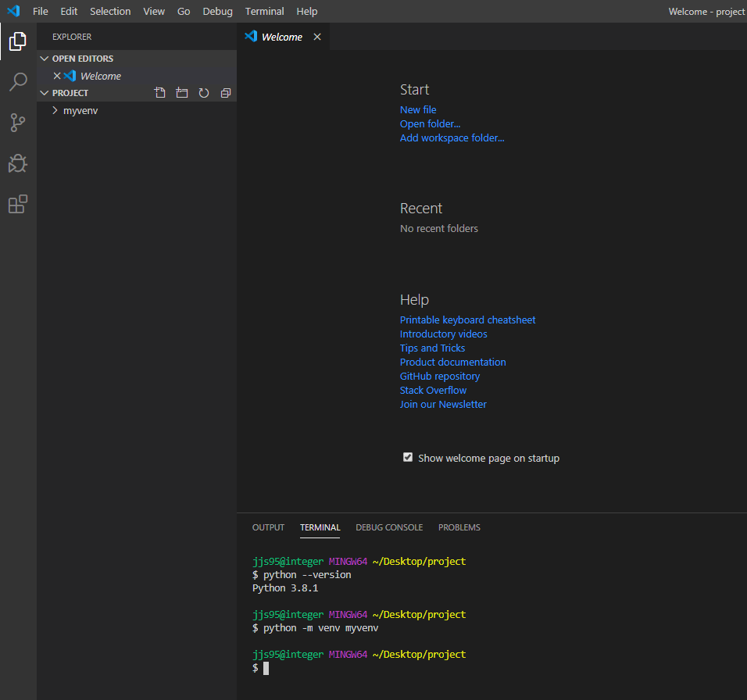Image resolution: width=747 pixels, height=700 pixels.
Task: Collapse all folders in Explorer icon
Action: [x=226, y=93]
